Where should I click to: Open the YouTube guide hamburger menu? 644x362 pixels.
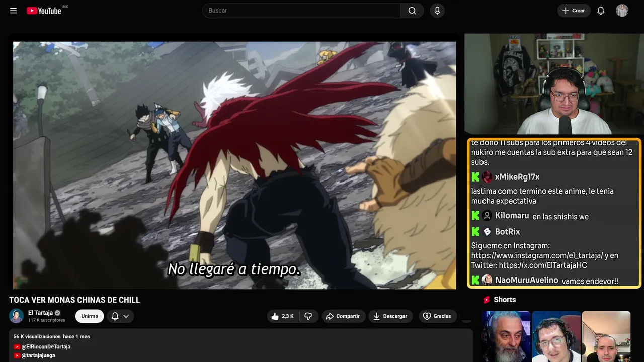click(x=13, y=11)
